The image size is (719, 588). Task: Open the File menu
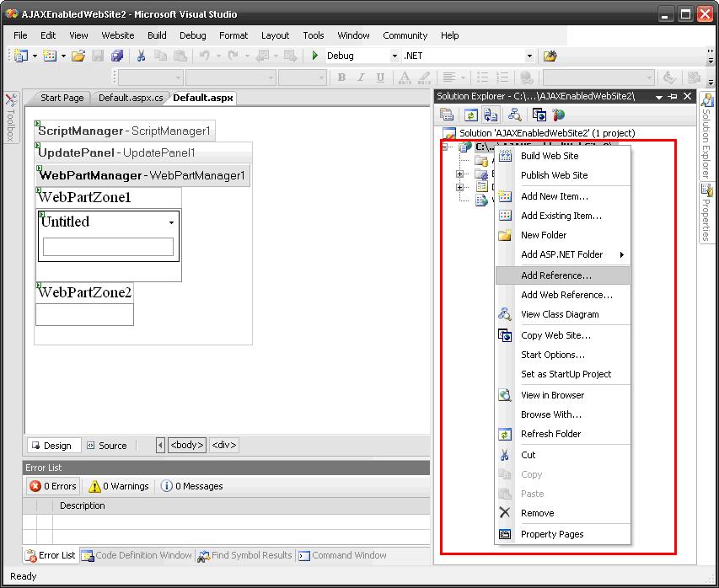click(20, 35)
